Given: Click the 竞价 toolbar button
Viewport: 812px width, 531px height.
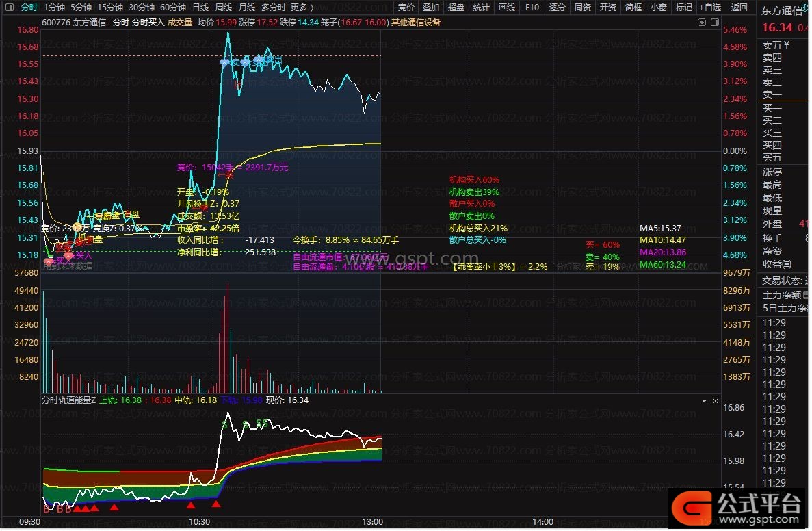Looking at the screenshot, I should (406, 8).
